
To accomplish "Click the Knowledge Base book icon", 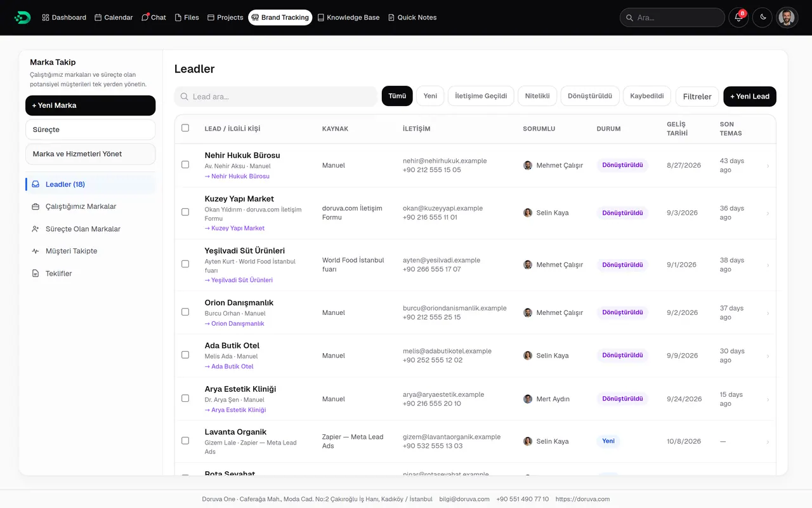I will click(x=321, y=18).
